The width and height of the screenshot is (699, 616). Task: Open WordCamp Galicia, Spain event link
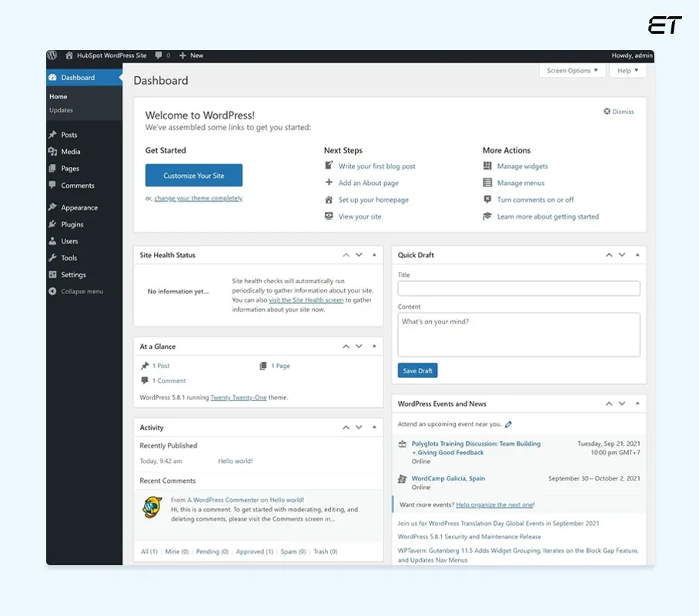(x=448, y=478)
